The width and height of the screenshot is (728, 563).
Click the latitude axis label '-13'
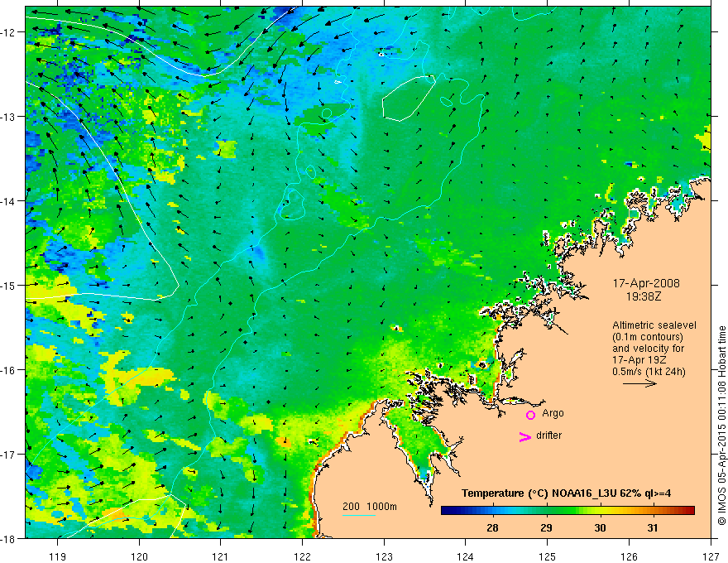[x=8, y=117]
